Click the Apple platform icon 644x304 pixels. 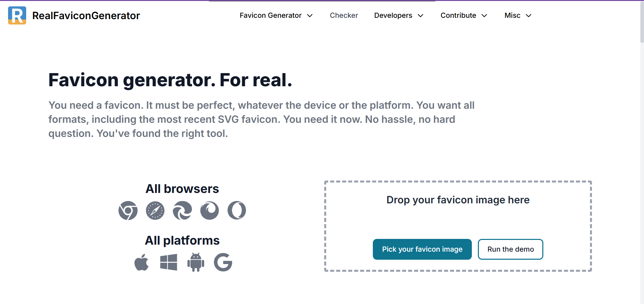pos(141,262)
